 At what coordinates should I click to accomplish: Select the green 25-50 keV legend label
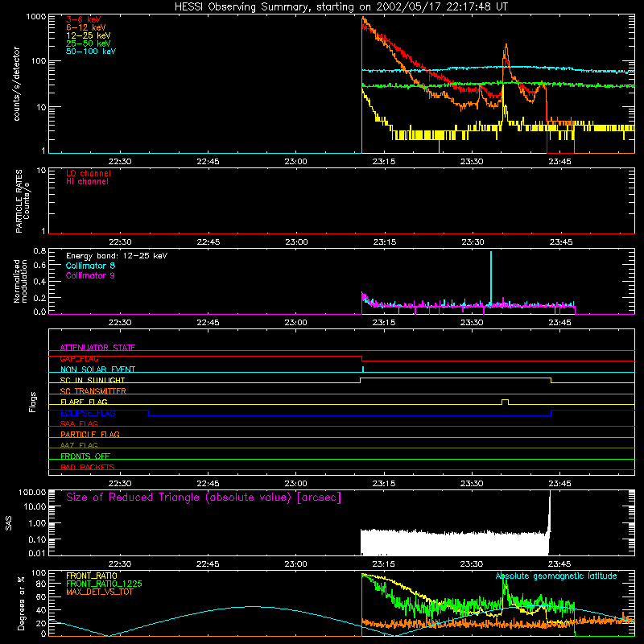click(x=89, y=43)
